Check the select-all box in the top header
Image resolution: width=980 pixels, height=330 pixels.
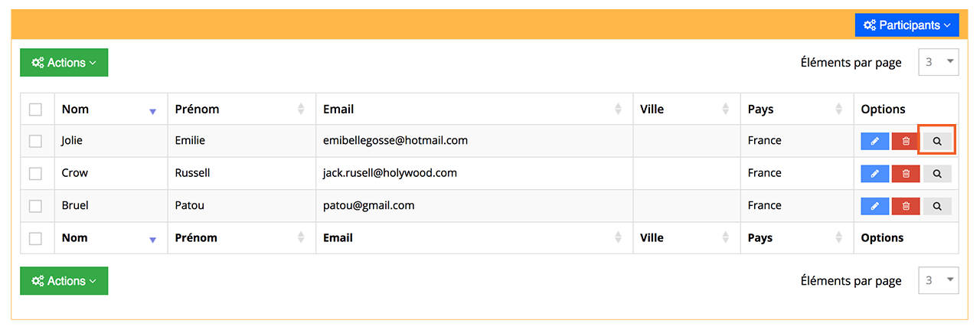[35, 109]
